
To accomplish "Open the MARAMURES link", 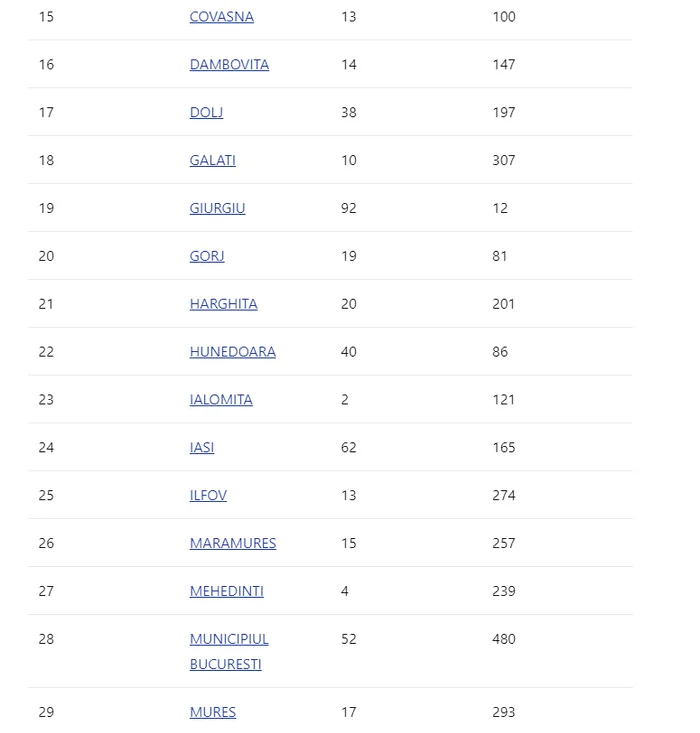I will point(233,544).
